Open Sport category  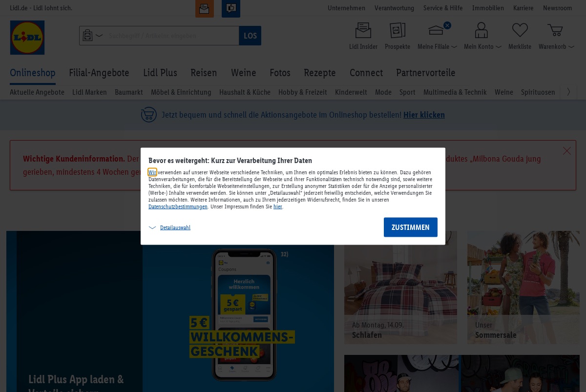point(407,92)
